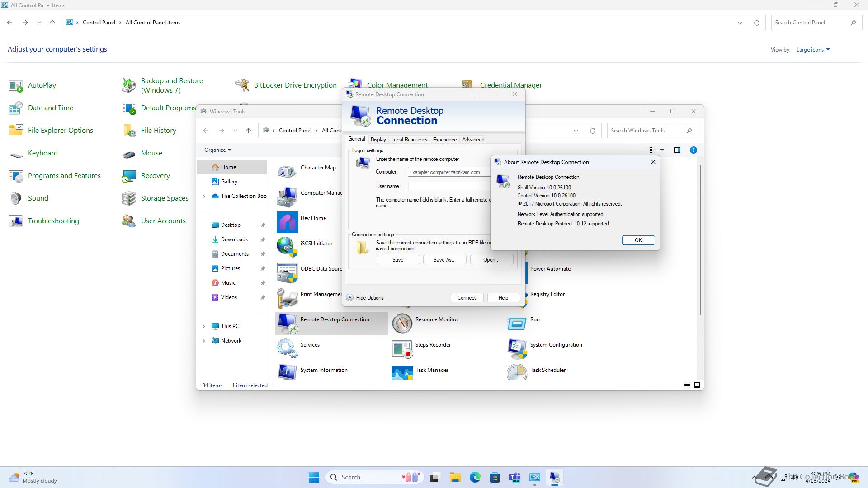Expand the Network tree node
This screenshot has width=868, height=488.
click(x=203, y=341)
